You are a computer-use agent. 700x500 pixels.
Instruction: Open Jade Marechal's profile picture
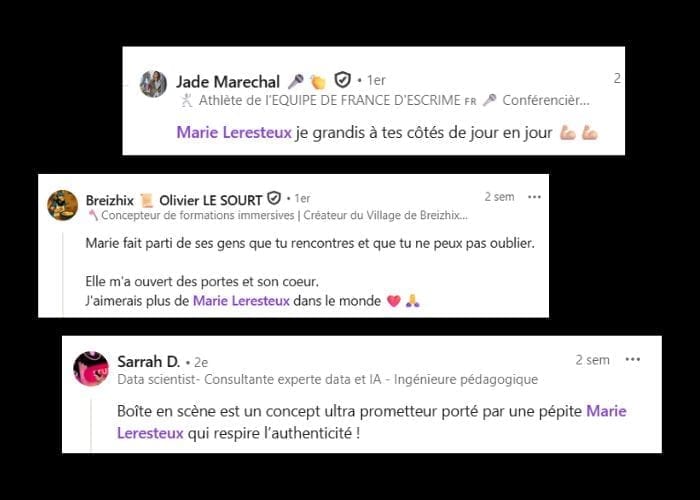pos(153,83)
